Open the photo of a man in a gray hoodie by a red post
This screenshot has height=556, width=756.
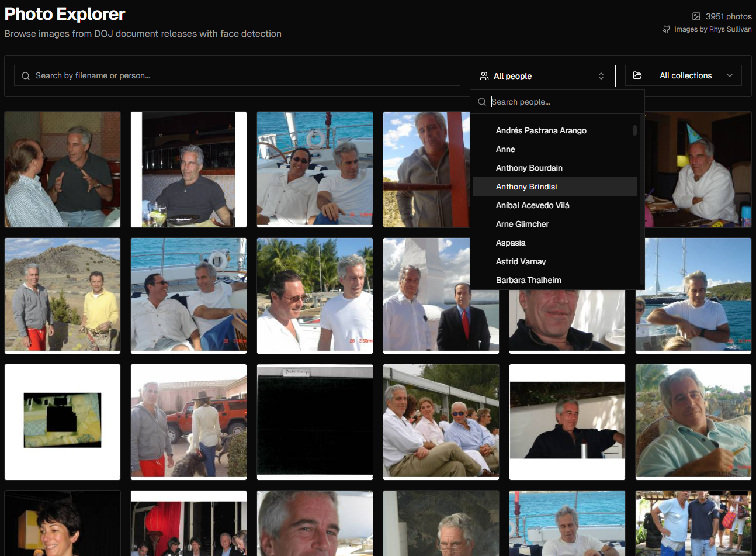pyautogui.click(x=426, y=170)
